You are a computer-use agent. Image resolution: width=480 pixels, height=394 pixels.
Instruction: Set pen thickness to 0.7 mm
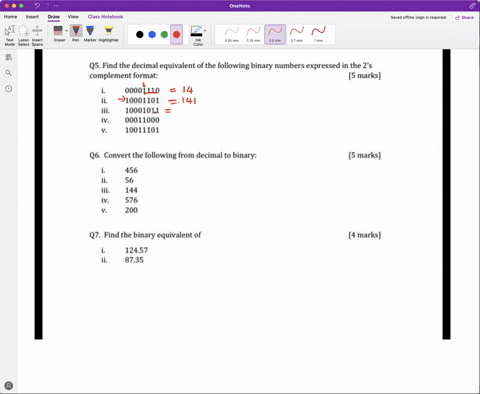click(x=297, y=34)
